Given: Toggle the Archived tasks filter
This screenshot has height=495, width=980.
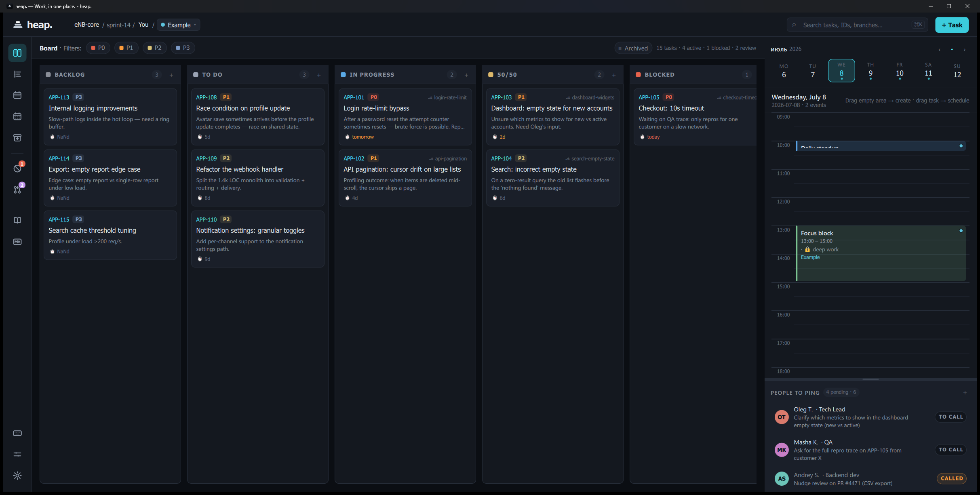Looking at the screenshot, I should coord(633,48).
